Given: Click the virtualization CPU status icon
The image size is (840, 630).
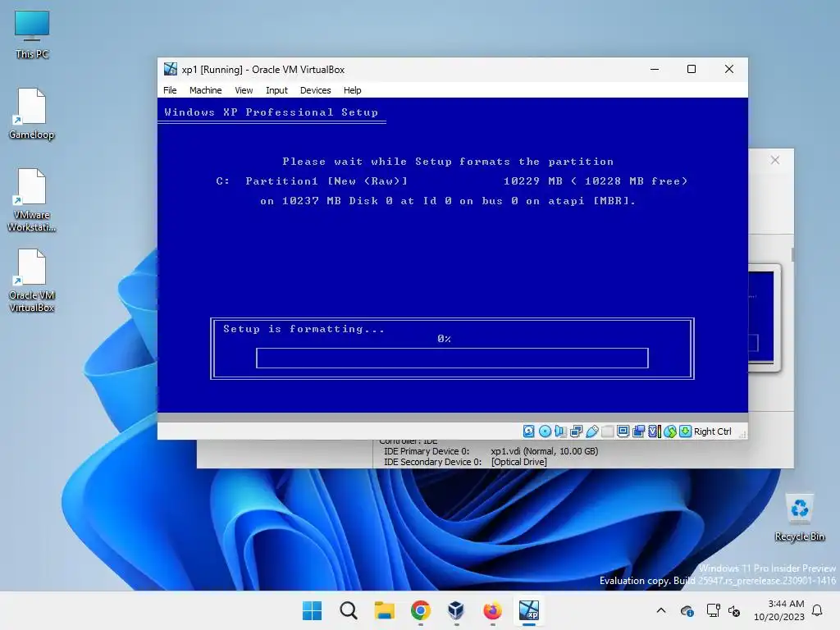Looking at the screenshot, I should pyautogui.click(x=655, y=431).
